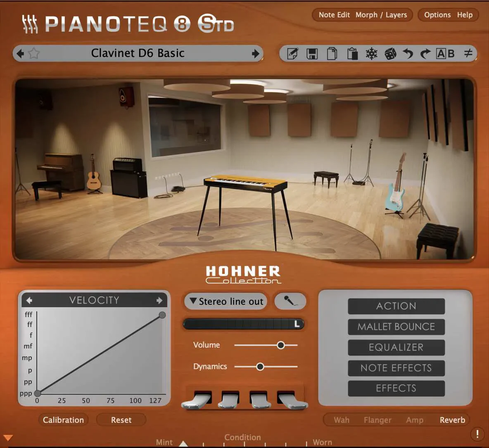Click the copy preset icon
489x448 pixels.
(x=332, y=54)
